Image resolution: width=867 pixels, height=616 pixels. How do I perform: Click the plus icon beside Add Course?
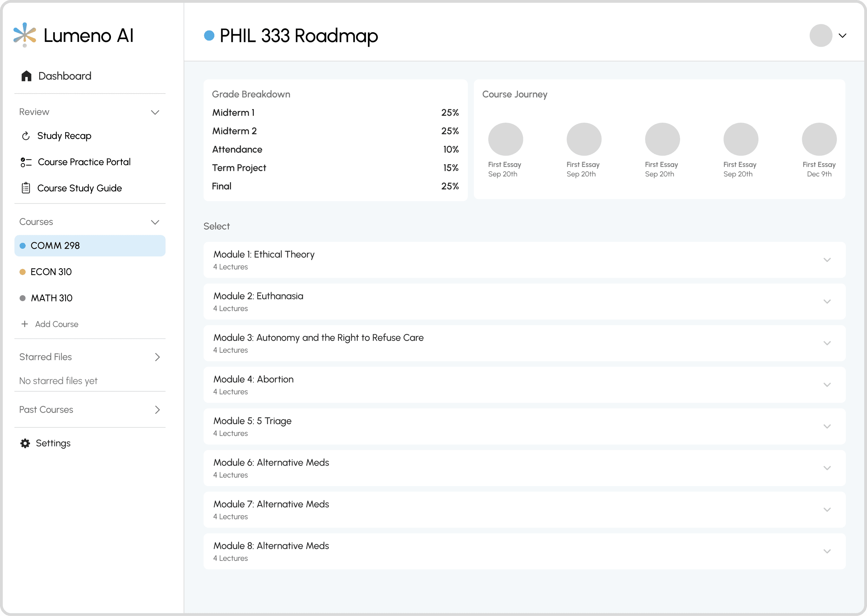point(25,324)
